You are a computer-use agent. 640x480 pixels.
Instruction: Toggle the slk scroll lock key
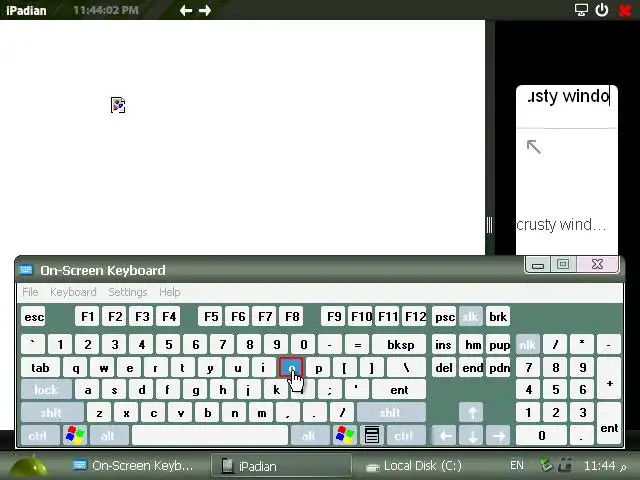(x=471, y=317)
